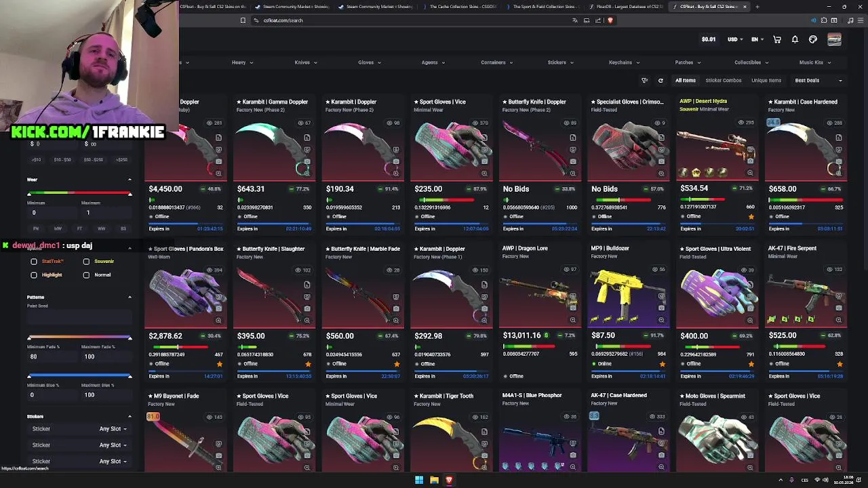Open the Keychains category menu
The width and height of the screenshot is (868, 488).
click(x=624, y=62)
